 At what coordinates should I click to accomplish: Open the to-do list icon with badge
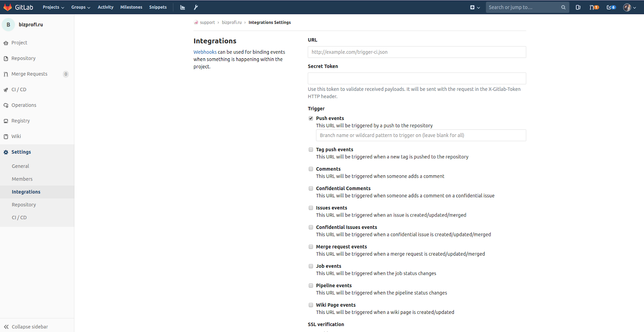point(611,7)
